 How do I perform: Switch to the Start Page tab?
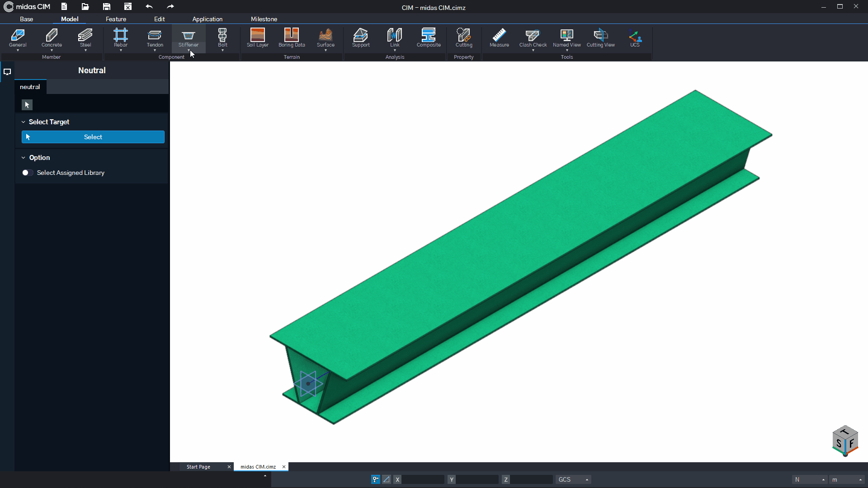click(198, 467)
